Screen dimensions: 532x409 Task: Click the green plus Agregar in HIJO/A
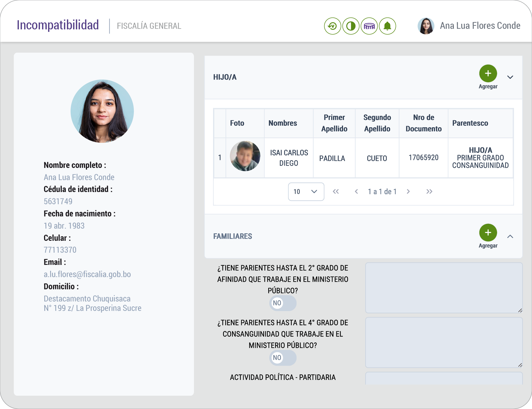tap(488, 73)
